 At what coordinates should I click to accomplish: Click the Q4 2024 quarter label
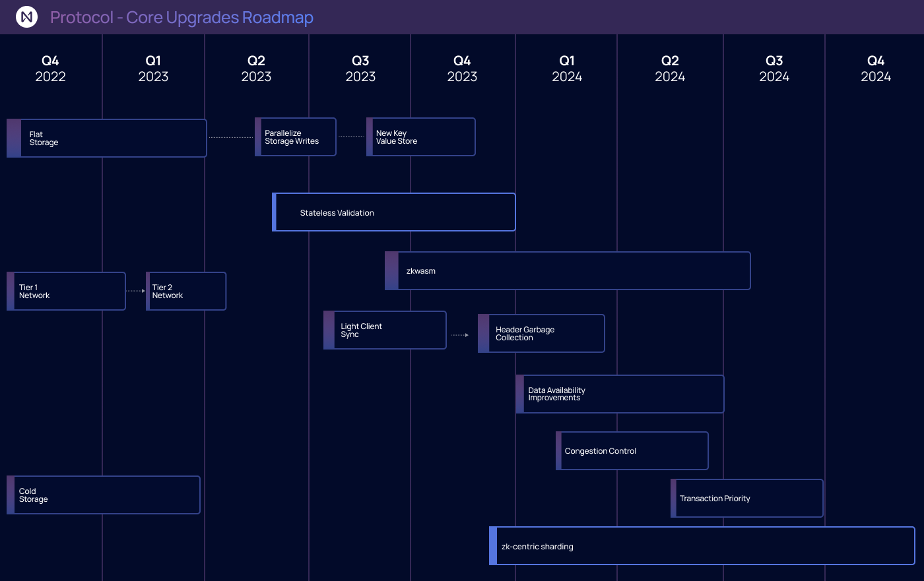click(x=875, y=69)
